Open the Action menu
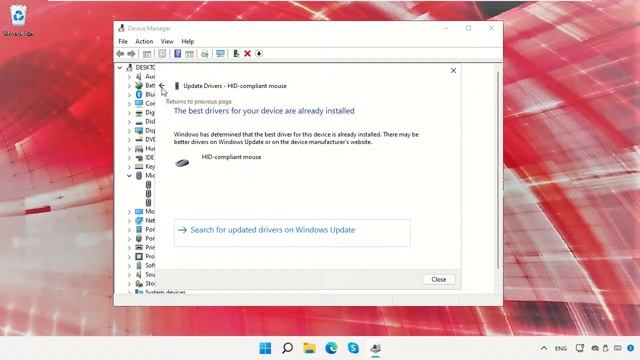Viewport: 640px width, 360px height. click(144, 41)
